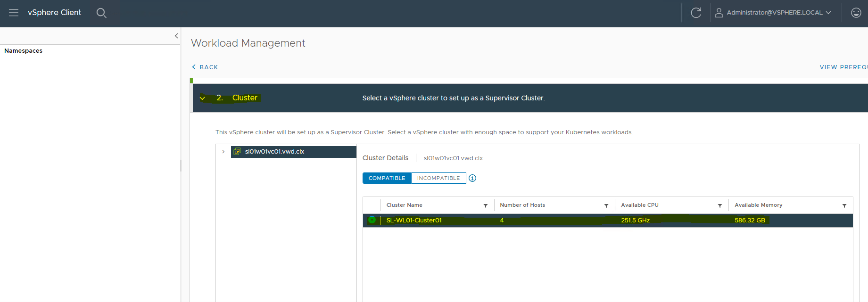Click the Workload Management page heading

coord(248,43)
